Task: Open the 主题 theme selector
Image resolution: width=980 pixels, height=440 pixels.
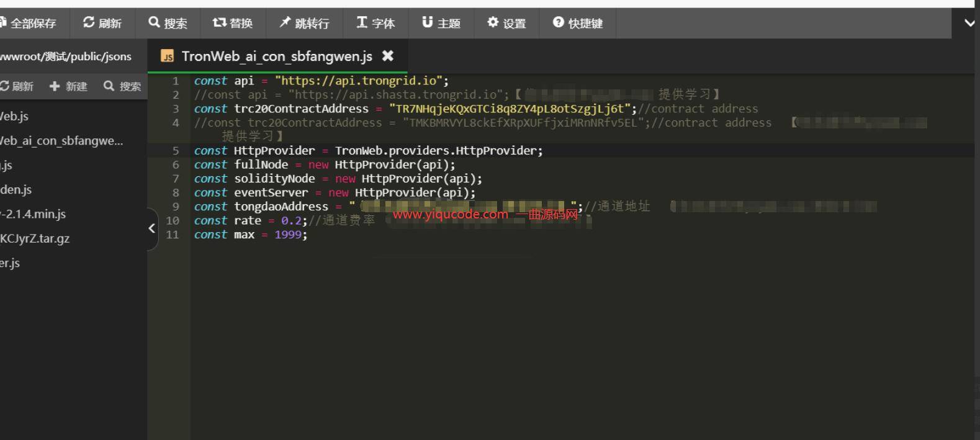Action: (x=441, y=23)
